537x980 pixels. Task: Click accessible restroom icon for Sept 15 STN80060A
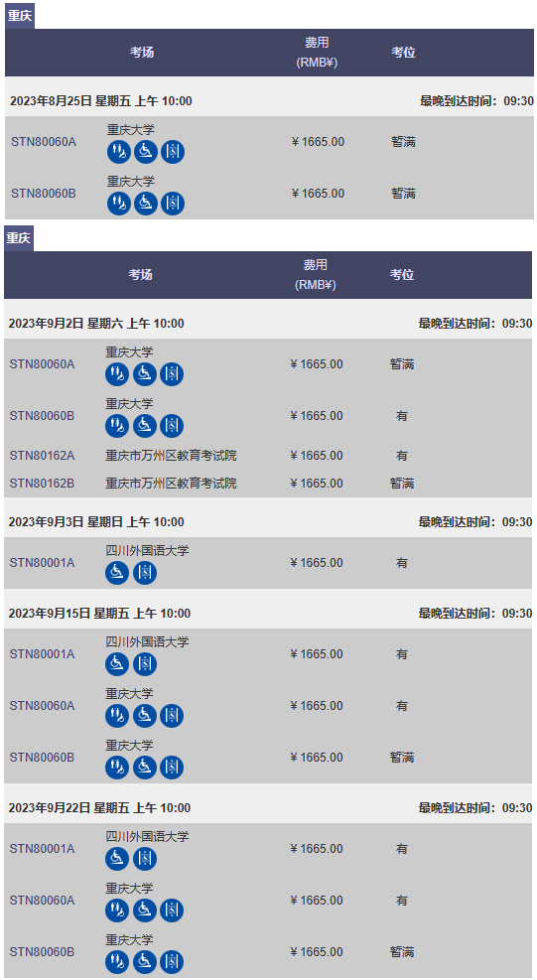click(x=117, y=716)
